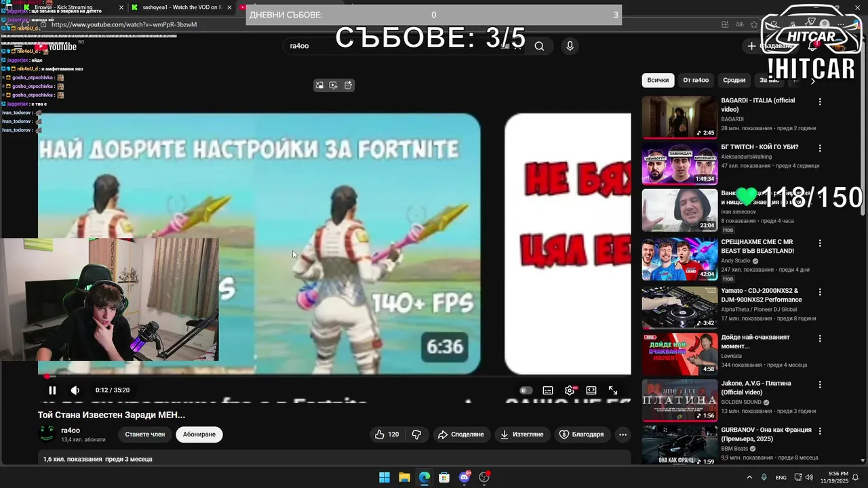868x488 pixels.
Task: Open the ivan simeonov 23:04 video thumbnail
Action: (x=679, y=210)
